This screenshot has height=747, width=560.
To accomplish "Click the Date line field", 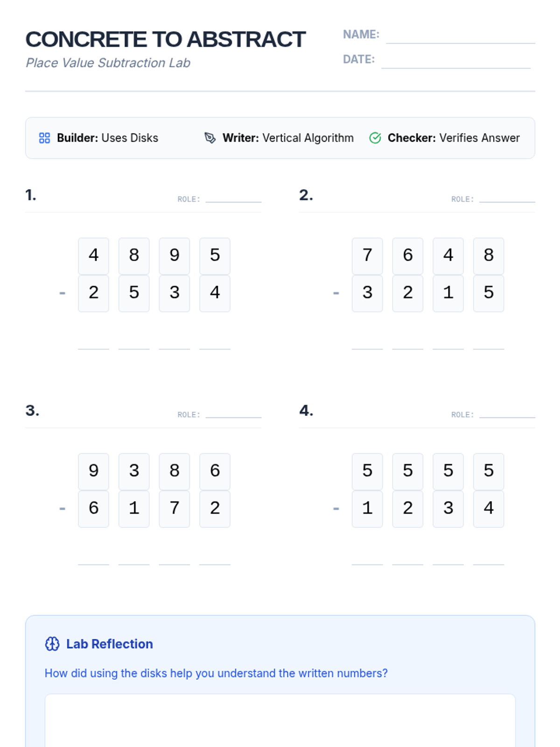I will (456, 61).
